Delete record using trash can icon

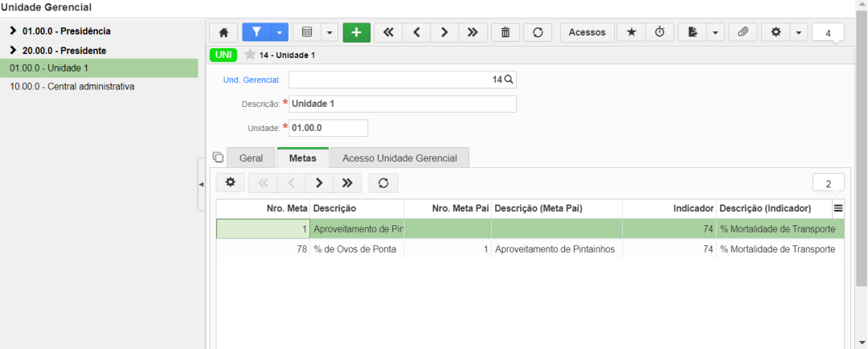[x=505, y=33]
